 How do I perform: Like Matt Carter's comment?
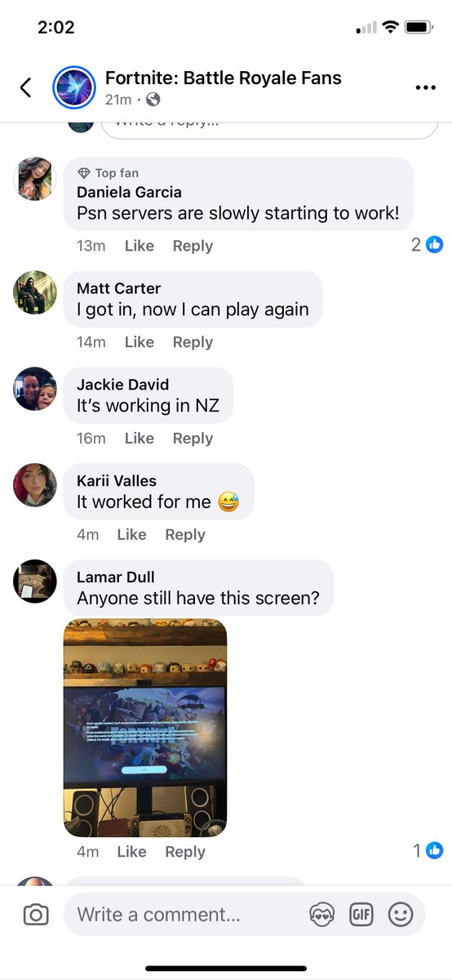140,342
